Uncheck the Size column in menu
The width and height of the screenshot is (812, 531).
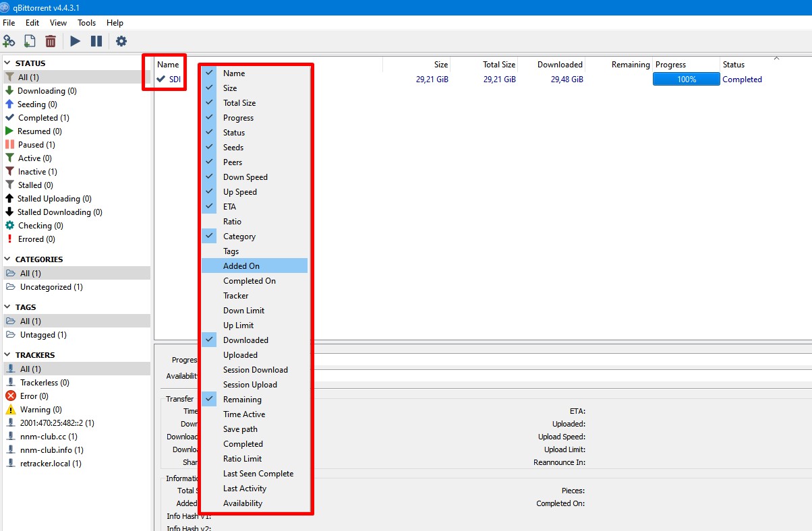[254, 88]
